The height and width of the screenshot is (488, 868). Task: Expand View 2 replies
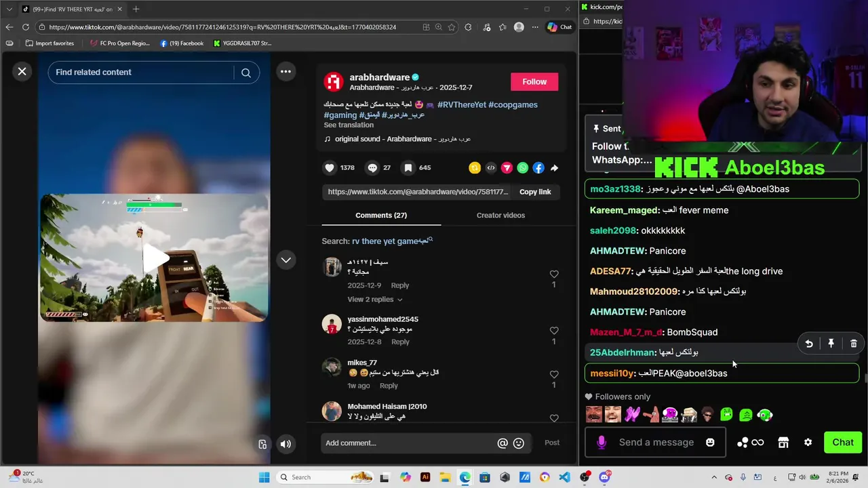point(375,300)
